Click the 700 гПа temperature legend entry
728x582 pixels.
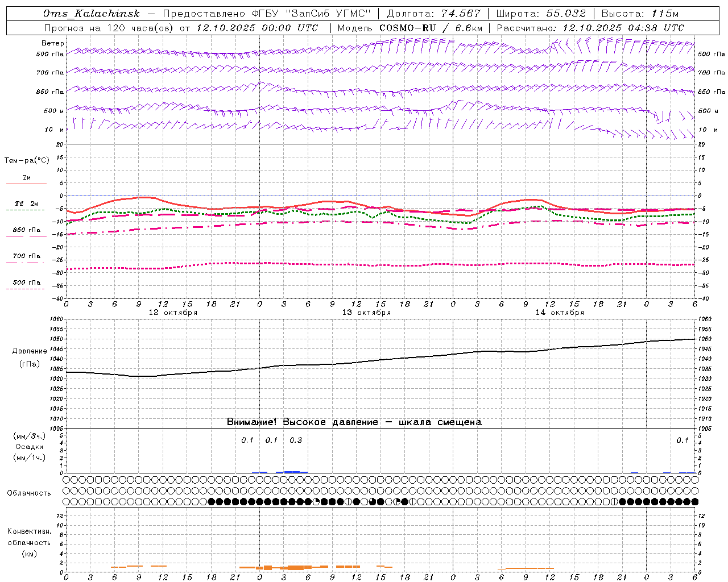27,256
